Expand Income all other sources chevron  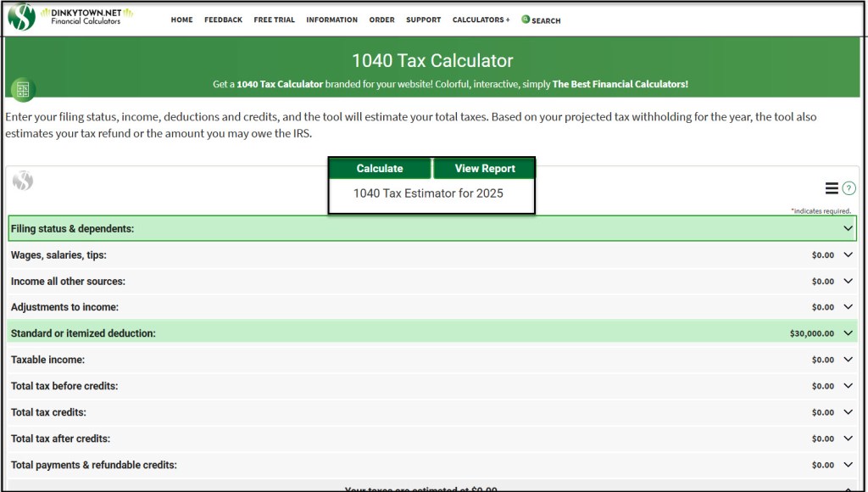click(x=848, y=281)
